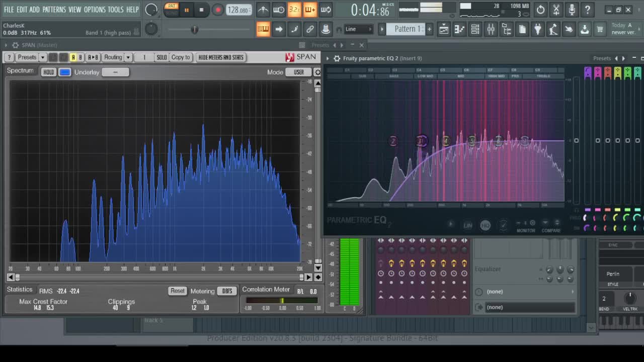This screenshot has width=644, height=362.
Task: Toggle HQ mode in Parametric EQ
Action: pos(485,225)
